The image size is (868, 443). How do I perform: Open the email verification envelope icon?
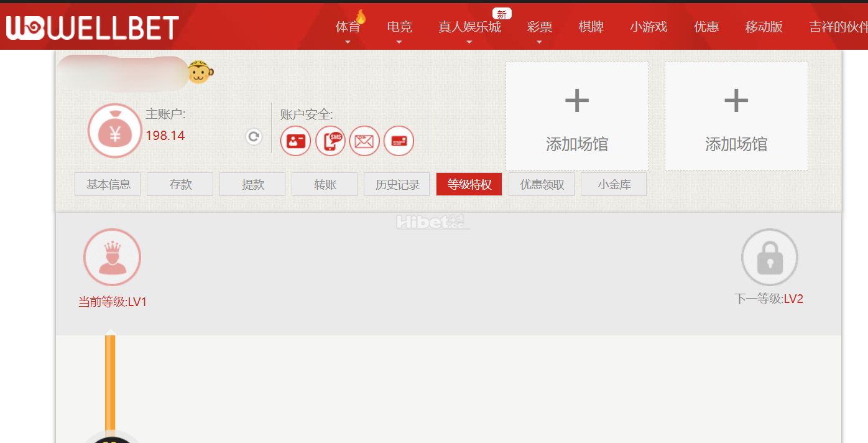(x=364, y=141)
